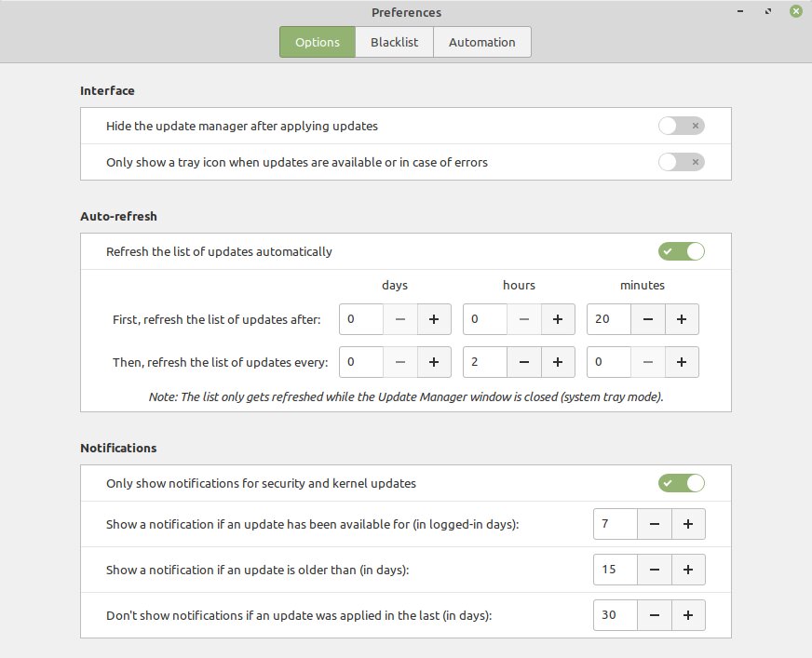Focus the 'update is older than' days field
Screen dimensions: 812x658
point(616,570)
